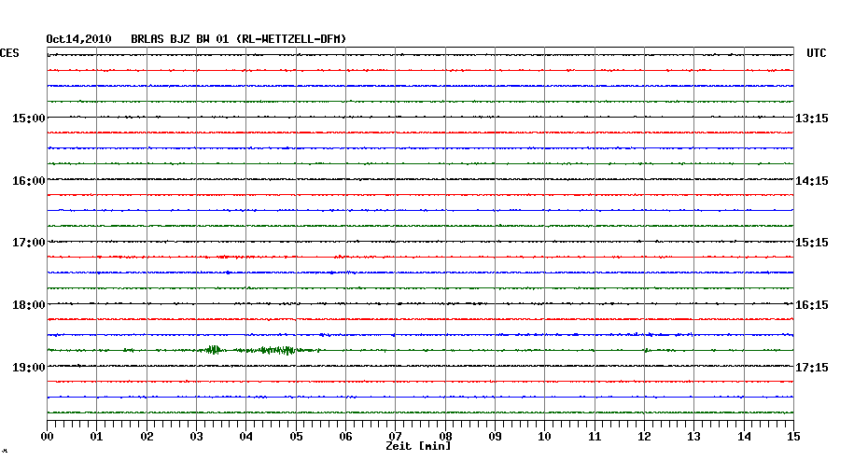Image resolution: width=868 pixels, height=461 pixels.
Task: Click the UTC axis label at top right
Action: 817,54
